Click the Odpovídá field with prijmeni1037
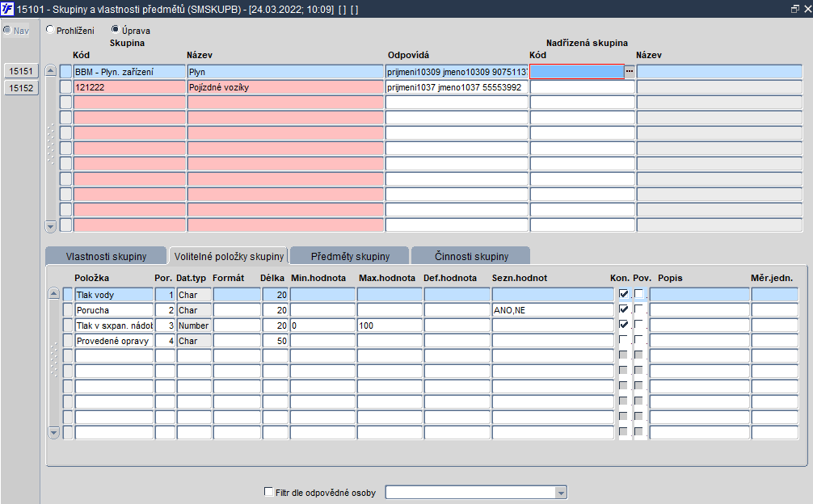Viewport: 813px width, 504px height. 457,87
